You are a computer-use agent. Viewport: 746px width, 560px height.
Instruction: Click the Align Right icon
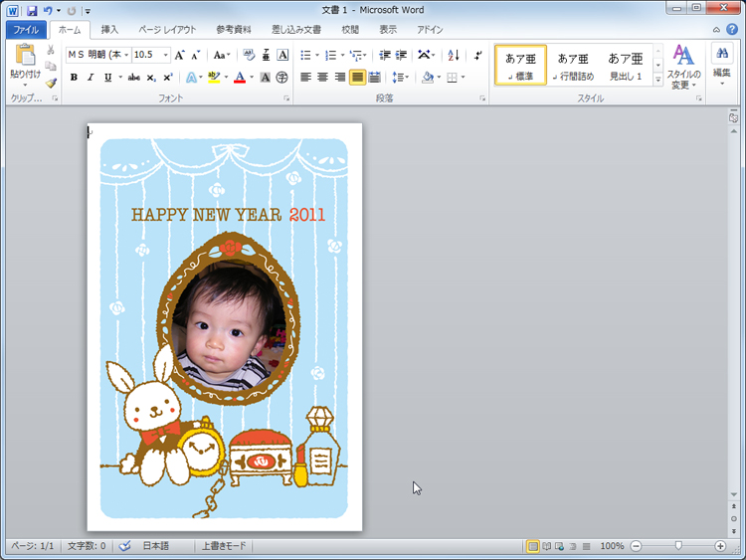[340, 77]
